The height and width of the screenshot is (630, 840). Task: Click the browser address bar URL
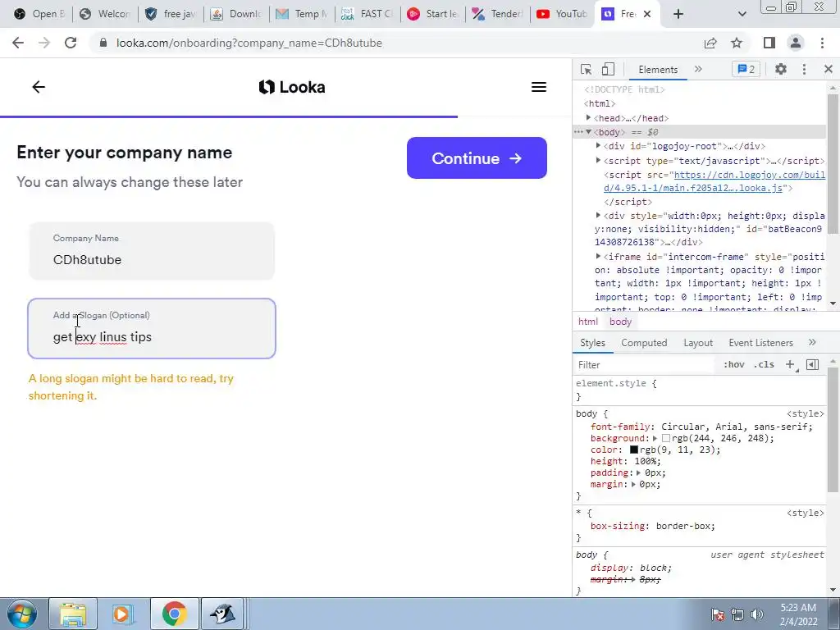pos(249,43)
